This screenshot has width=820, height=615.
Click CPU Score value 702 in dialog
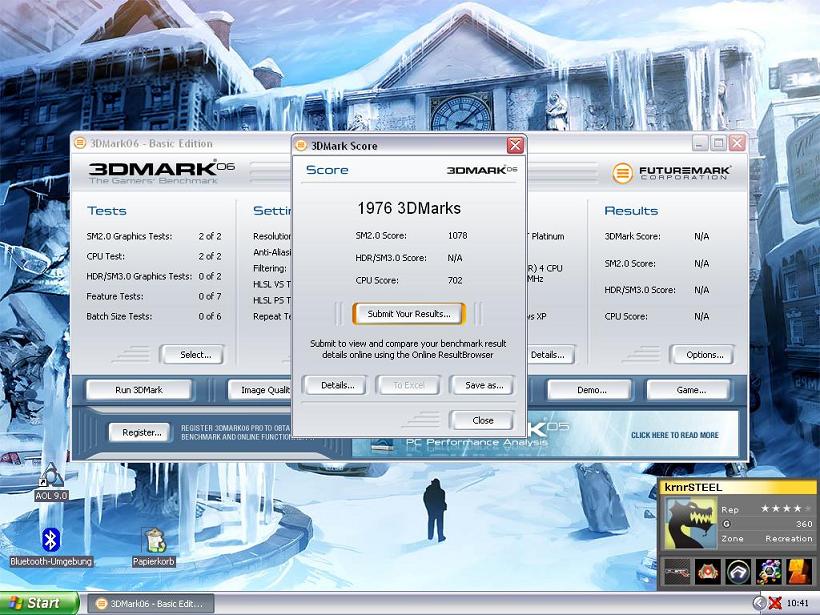point(455,280)
